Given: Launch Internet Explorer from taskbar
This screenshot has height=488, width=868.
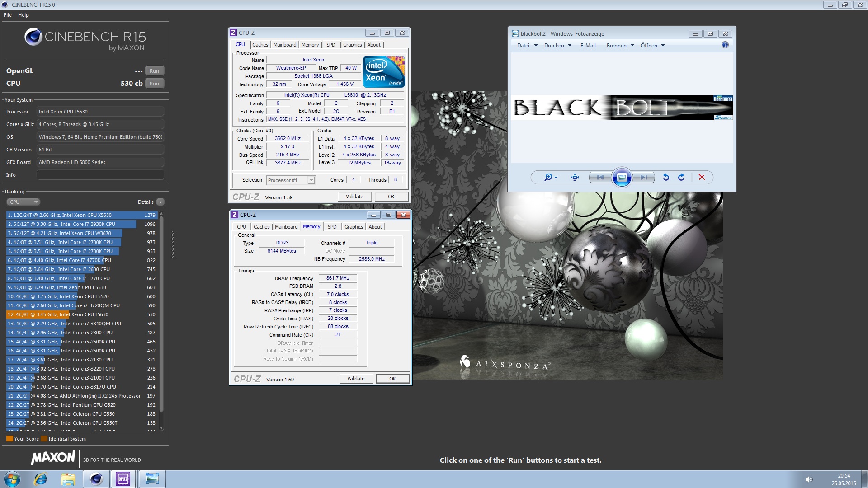Looking at the screenshot, I should coord(41,479).
